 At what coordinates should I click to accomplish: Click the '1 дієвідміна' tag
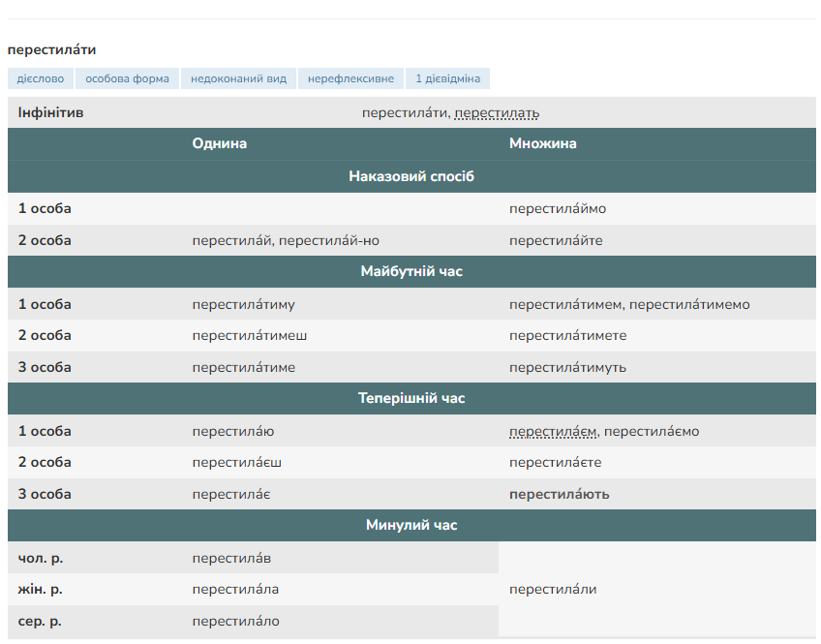(447, 78)
